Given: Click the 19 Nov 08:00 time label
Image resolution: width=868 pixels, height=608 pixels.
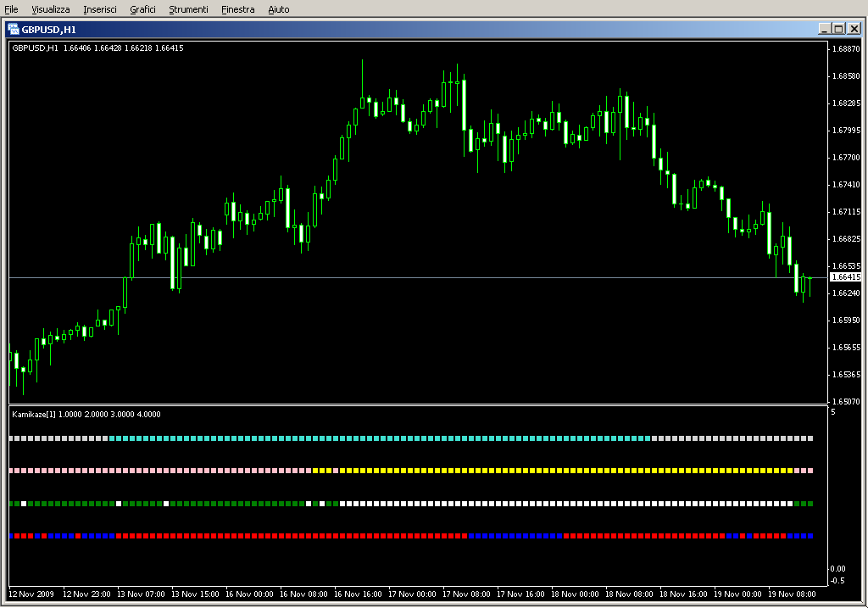Looking at the screenshot, I should pos(792,594).
